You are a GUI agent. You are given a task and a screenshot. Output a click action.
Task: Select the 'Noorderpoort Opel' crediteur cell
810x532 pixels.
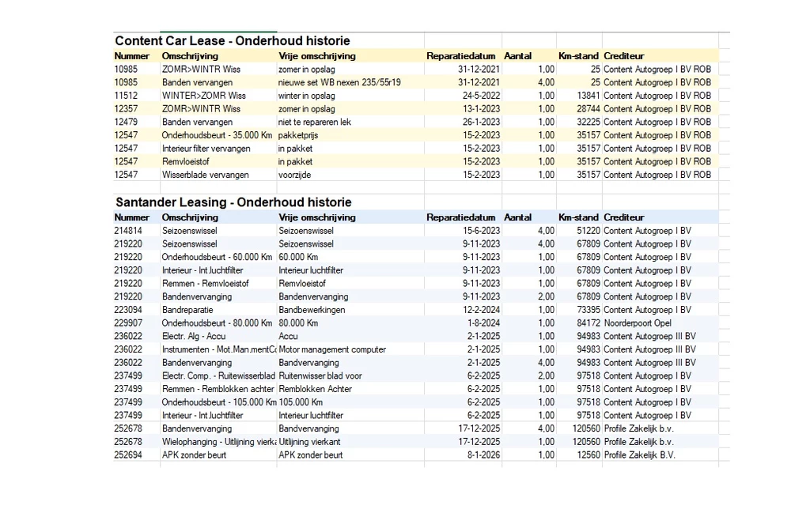[638, 323]
